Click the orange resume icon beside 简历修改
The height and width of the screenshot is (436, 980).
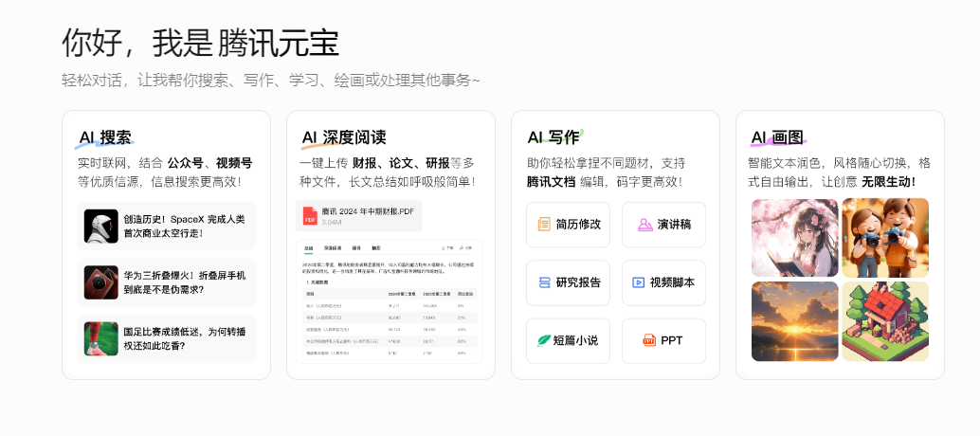point(544,225)
